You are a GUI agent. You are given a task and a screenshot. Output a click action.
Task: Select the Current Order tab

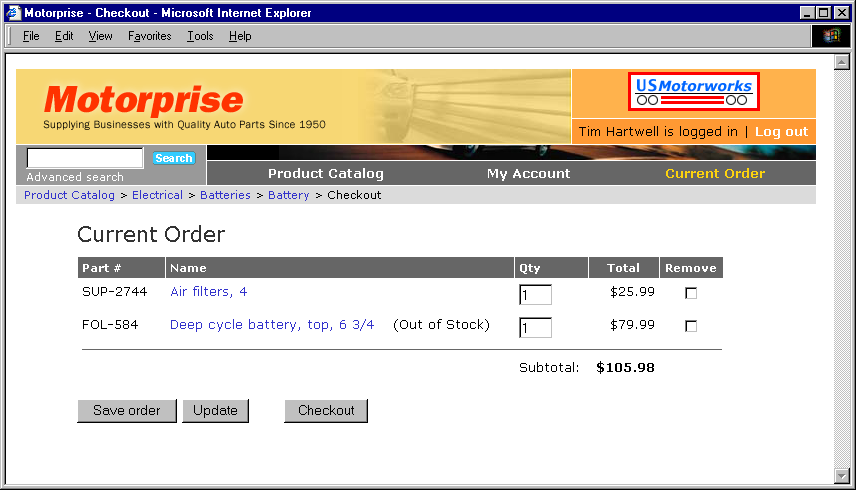[715, 174]
